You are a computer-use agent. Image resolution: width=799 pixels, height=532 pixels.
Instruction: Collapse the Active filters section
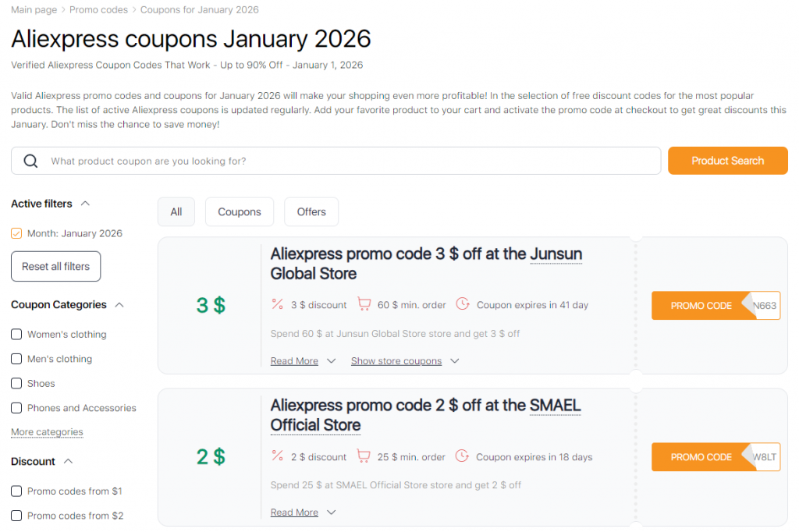[x=86, y=203]
